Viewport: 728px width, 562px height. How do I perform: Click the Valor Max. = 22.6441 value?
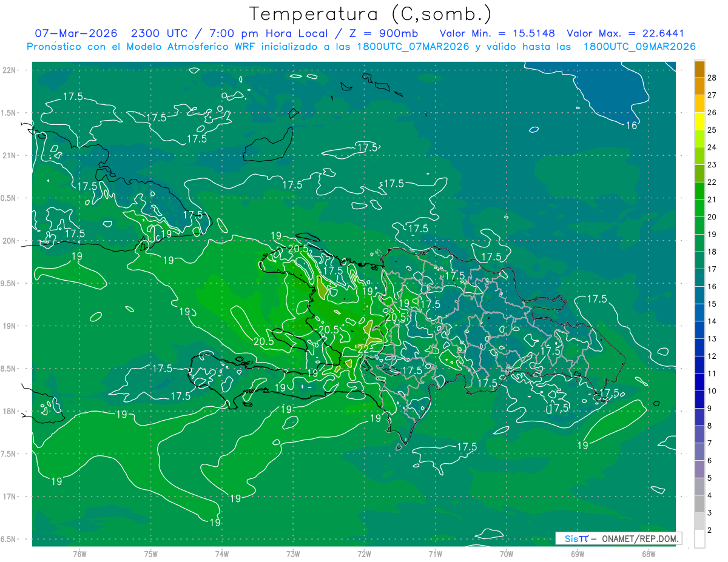(x=625, y=34)
